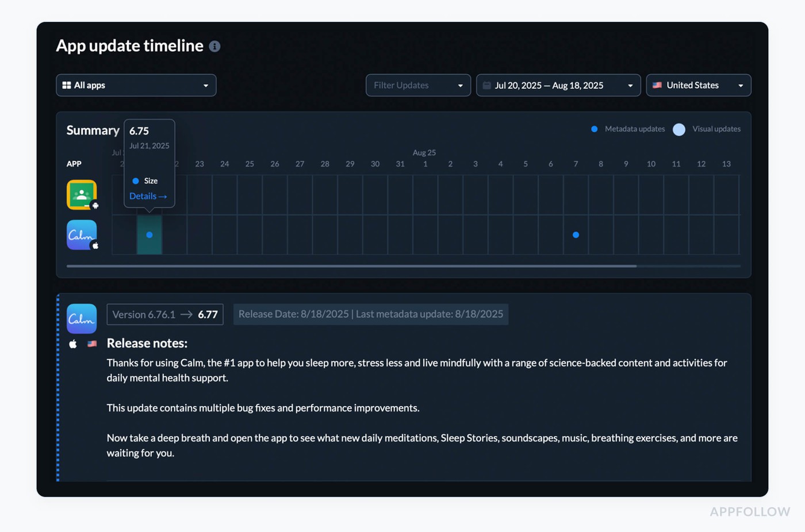Image resolution: width=805 pixels, height=532 pixels.
Task: Open the Details link in the 6.75 tooltip
Action: [148, 196]
